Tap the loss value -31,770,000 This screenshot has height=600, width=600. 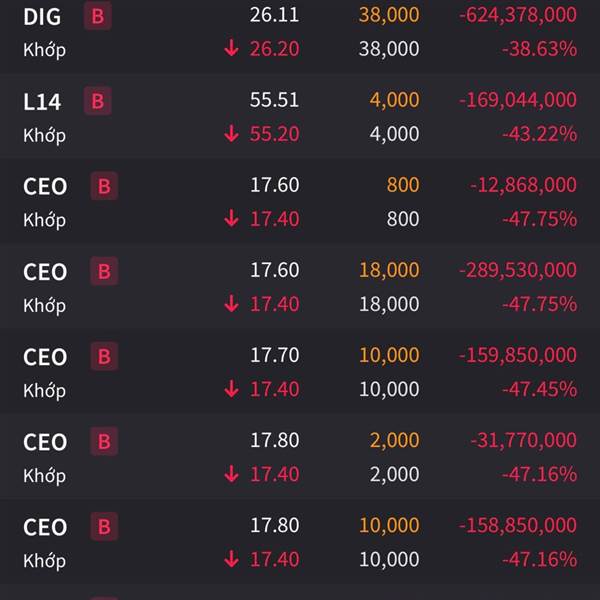[523, 440]
